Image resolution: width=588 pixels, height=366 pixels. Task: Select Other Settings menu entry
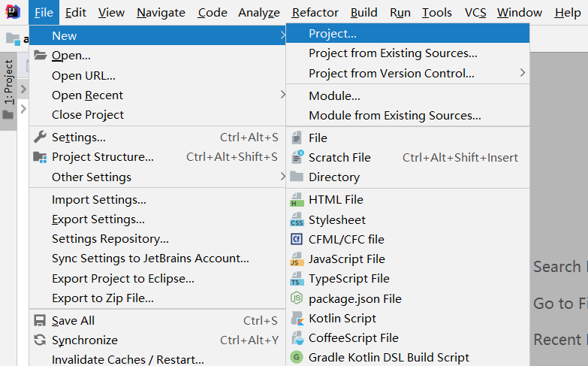(158, 177)
